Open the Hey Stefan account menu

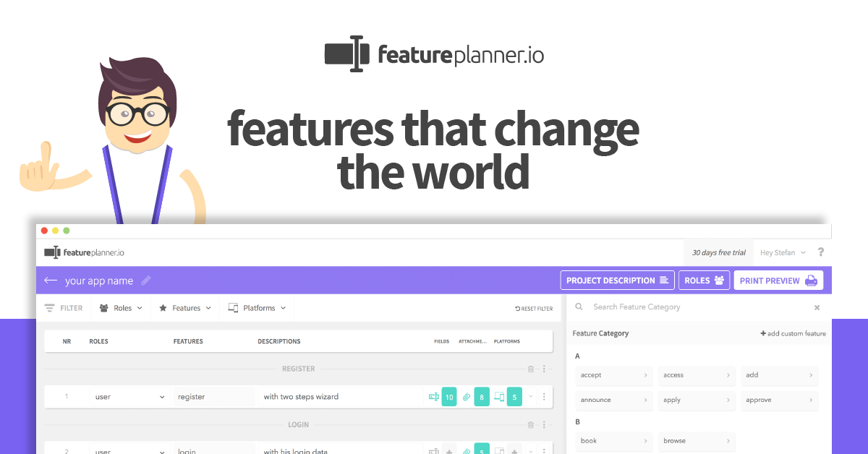(783, 252)
